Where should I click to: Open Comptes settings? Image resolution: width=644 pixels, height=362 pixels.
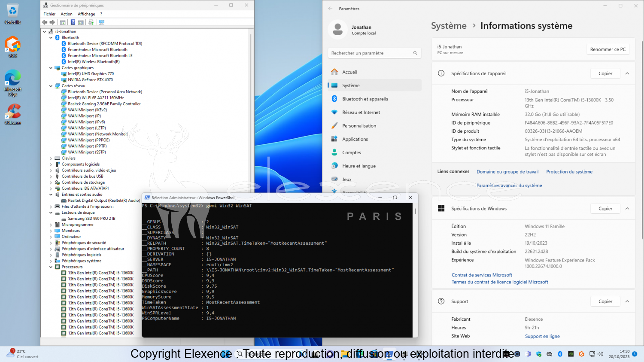374,152
